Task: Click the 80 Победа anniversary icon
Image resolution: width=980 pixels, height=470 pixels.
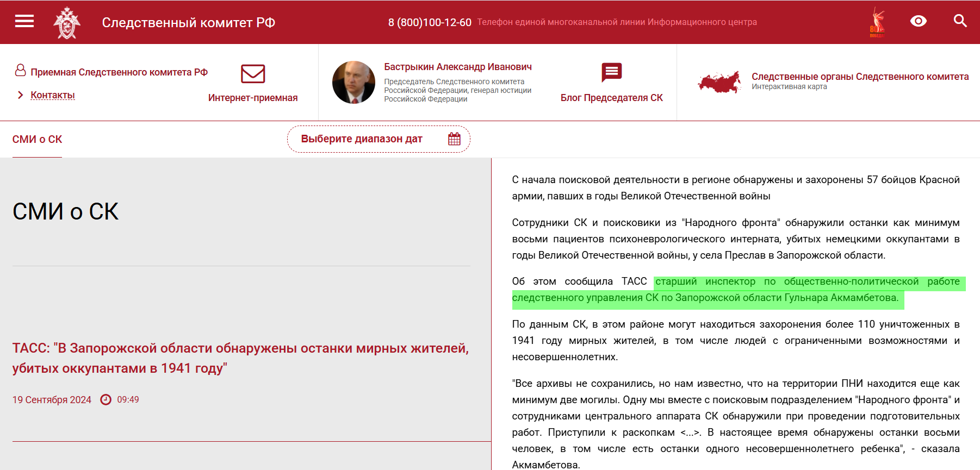Action: coord(877,22)
